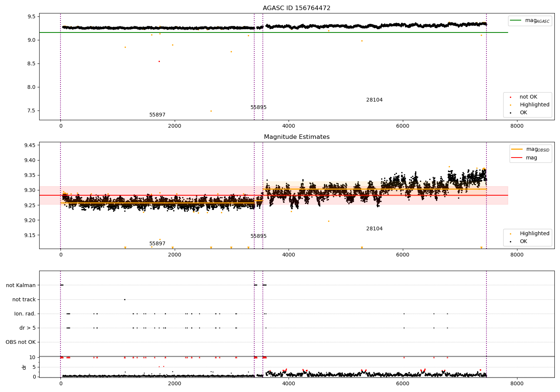Viewport: 560px width, 392px height.
Task: Click the 55895 annotation in the top plot
Action: [258, 108]
